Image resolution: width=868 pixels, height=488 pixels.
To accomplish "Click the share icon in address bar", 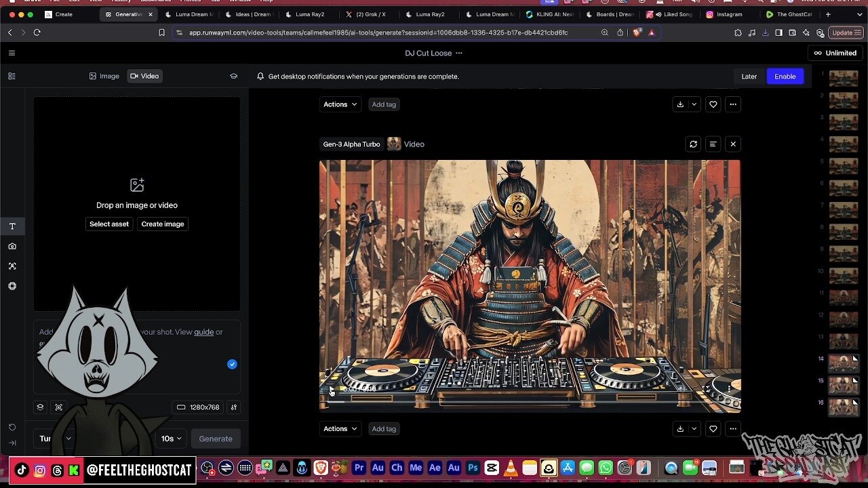I will click(x=620, y=32).
